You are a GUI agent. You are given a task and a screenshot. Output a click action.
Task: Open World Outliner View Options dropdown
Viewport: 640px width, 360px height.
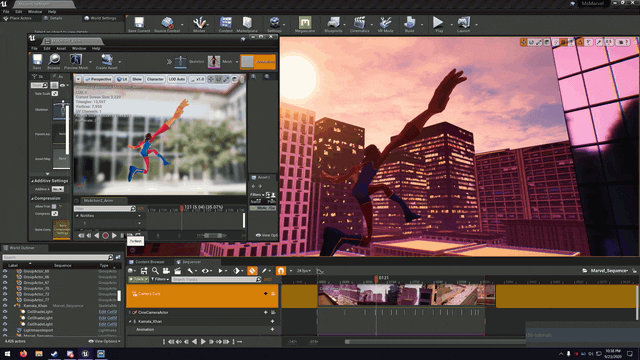coord(104,341)
